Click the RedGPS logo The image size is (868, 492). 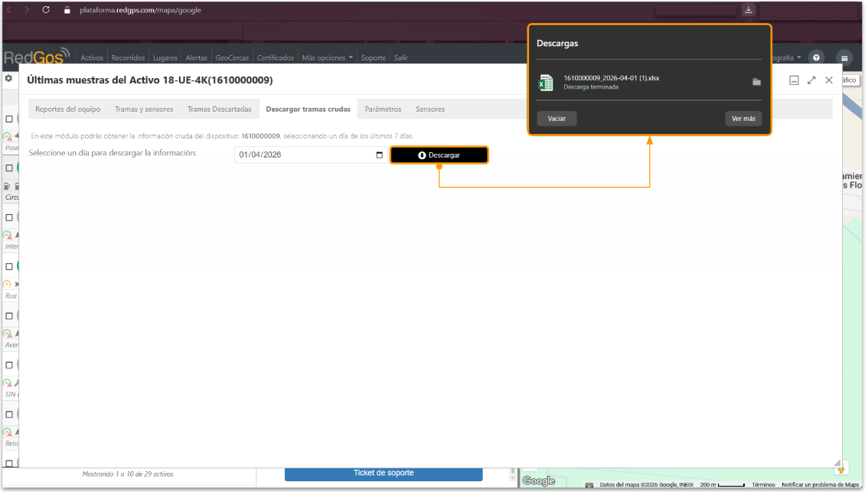(37, 57)
